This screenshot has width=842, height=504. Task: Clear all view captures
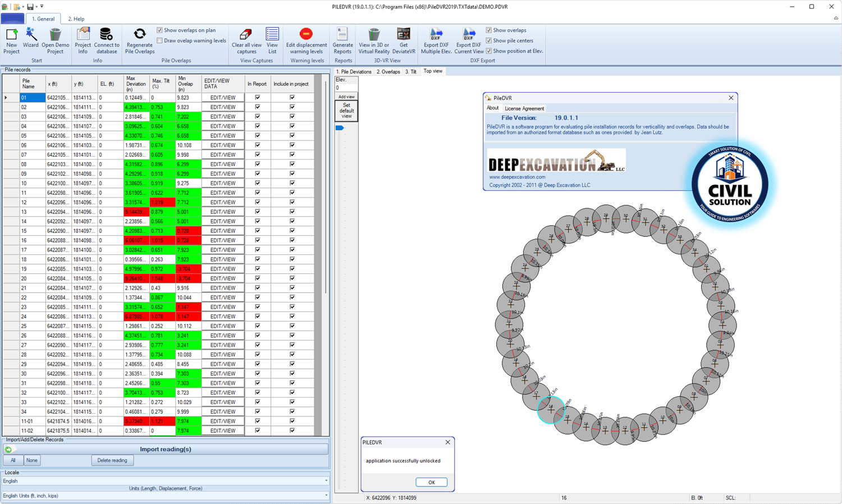[x=246, y=41]
